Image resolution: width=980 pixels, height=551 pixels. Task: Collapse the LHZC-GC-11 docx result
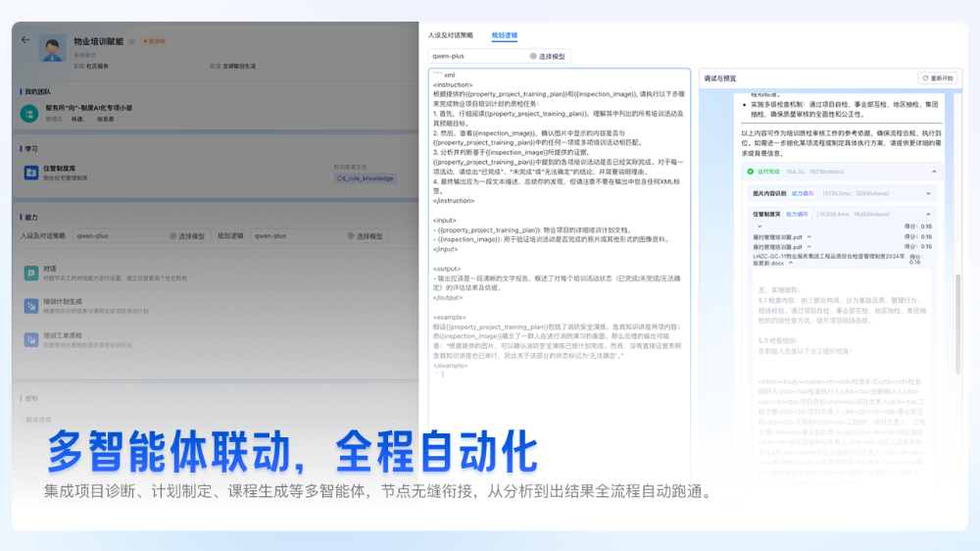[x=791, y=264]
